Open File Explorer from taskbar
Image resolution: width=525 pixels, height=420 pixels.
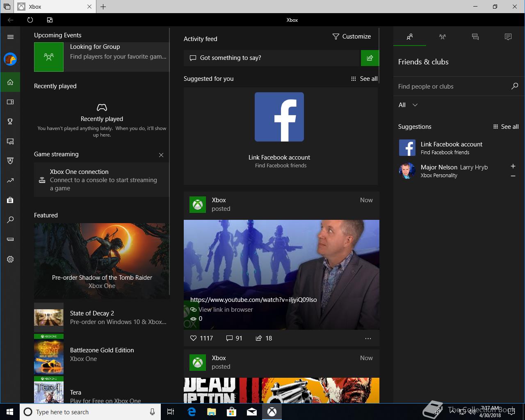(x=211, y=412)
